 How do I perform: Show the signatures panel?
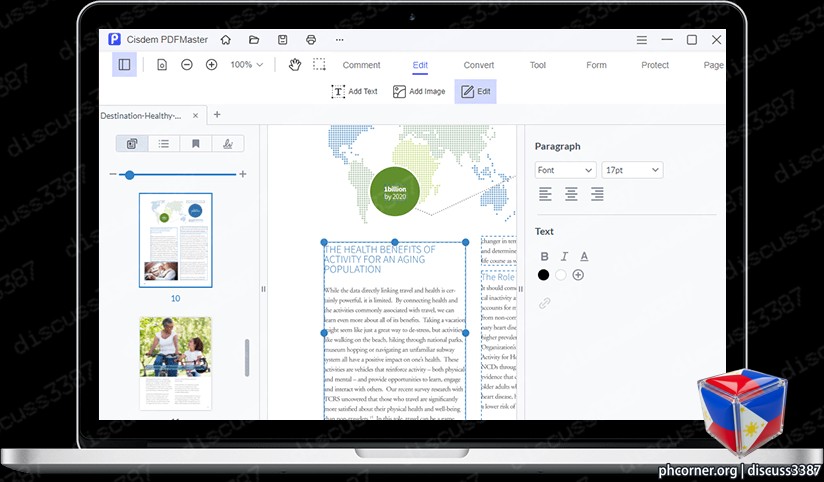point(228,143)
